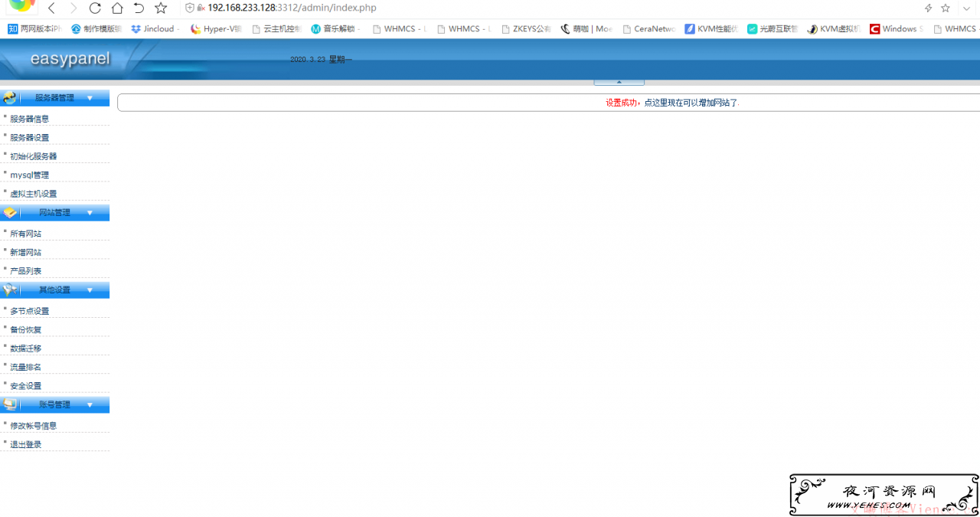Open mysql管理 page
980x517 pixels.
click(x=30, y=175)
